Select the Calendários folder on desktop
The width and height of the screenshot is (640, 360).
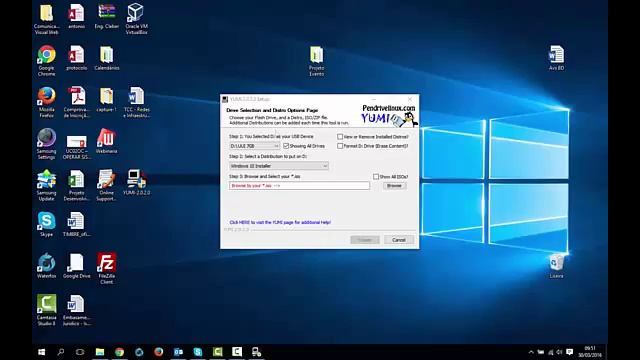pyautogui.click(x=107, y=58)
